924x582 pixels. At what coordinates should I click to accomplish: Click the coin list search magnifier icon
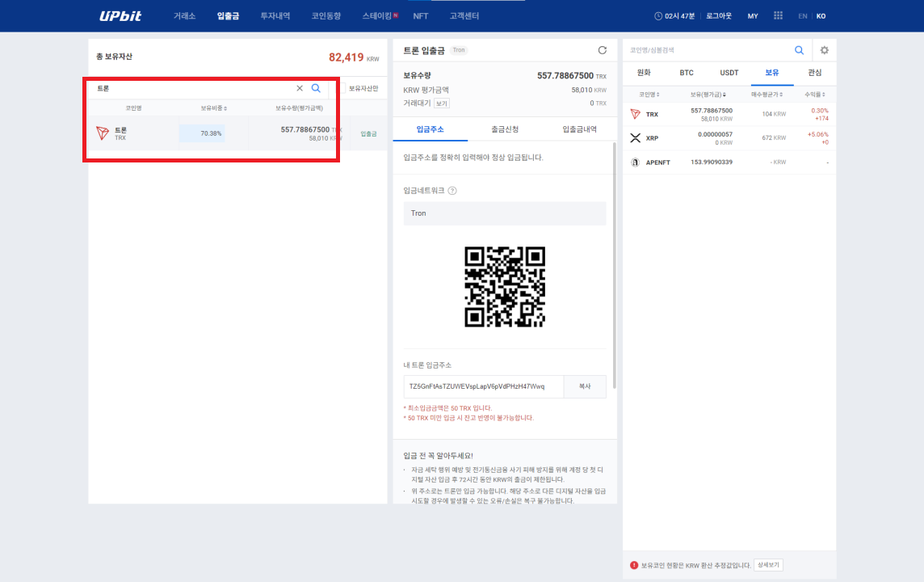tap(799, 50)
